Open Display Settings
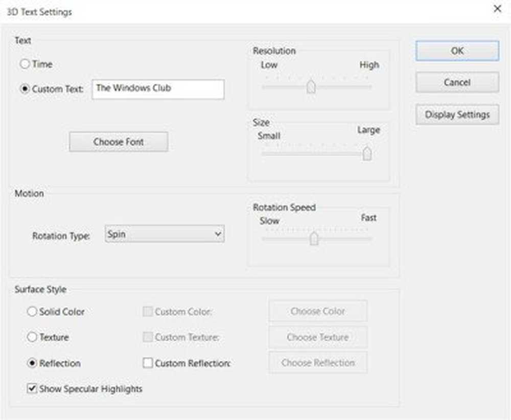The height and width of the screenshot is (420, 511). click(457, 114)
